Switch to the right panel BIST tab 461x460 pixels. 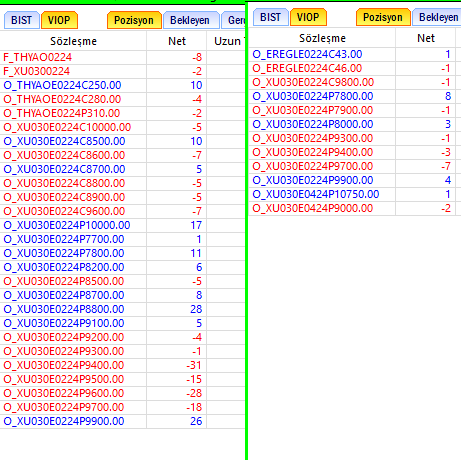click(271, 17)
